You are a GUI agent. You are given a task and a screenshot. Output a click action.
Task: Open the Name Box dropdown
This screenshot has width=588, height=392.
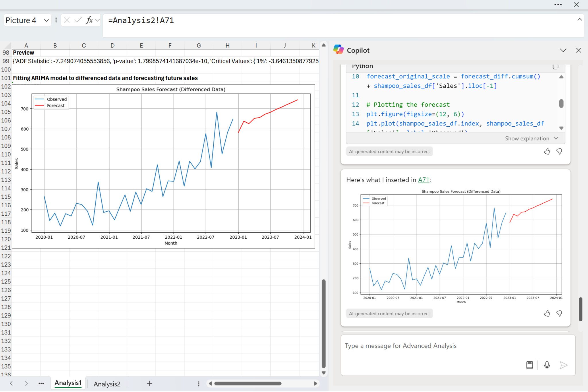click(x=46, y=20)
